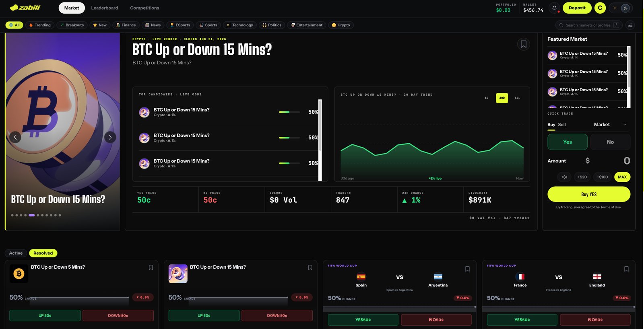
Task: Click the Deposit button
Action: [577, 8]
